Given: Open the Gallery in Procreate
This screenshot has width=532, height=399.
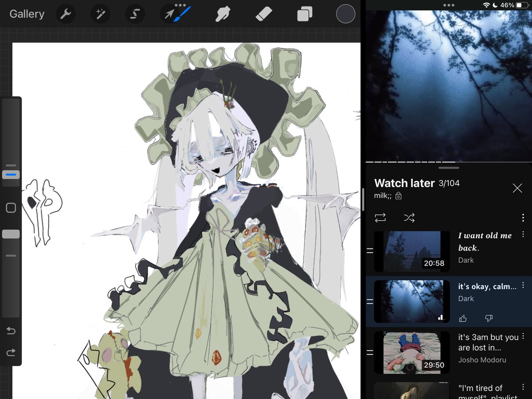Looking at the screenshot, I should click(x=27, y=14).
